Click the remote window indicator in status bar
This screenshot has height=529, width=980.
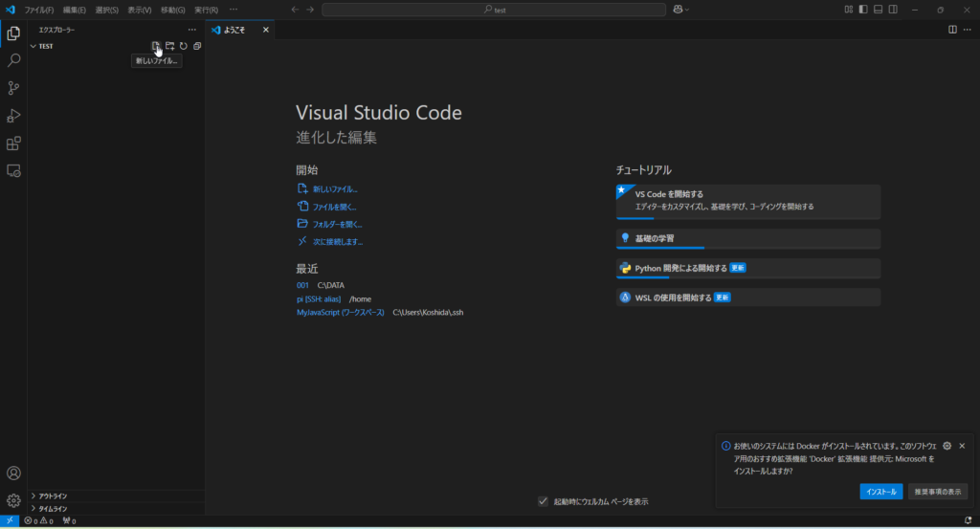click(x=10, y=520)
